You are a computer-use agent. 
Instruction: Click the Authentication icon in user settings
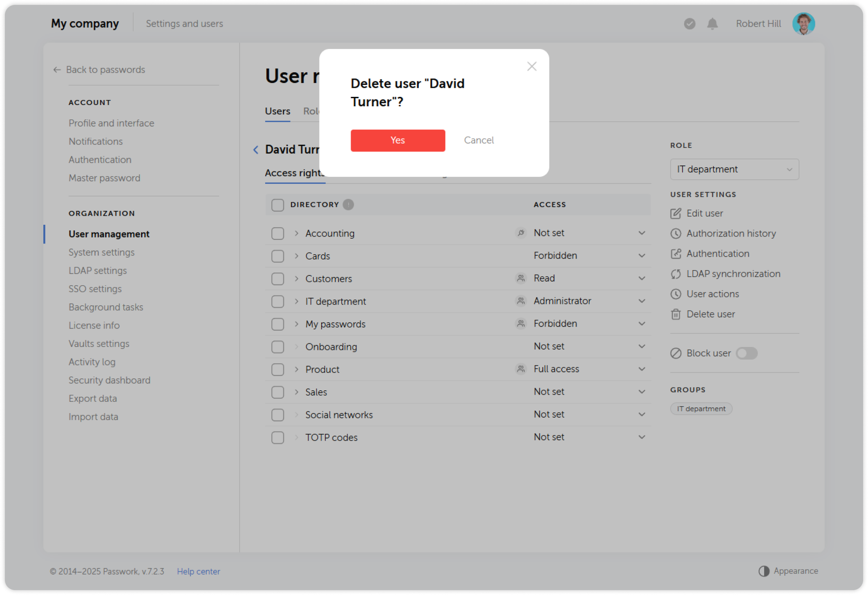(676, 253)
